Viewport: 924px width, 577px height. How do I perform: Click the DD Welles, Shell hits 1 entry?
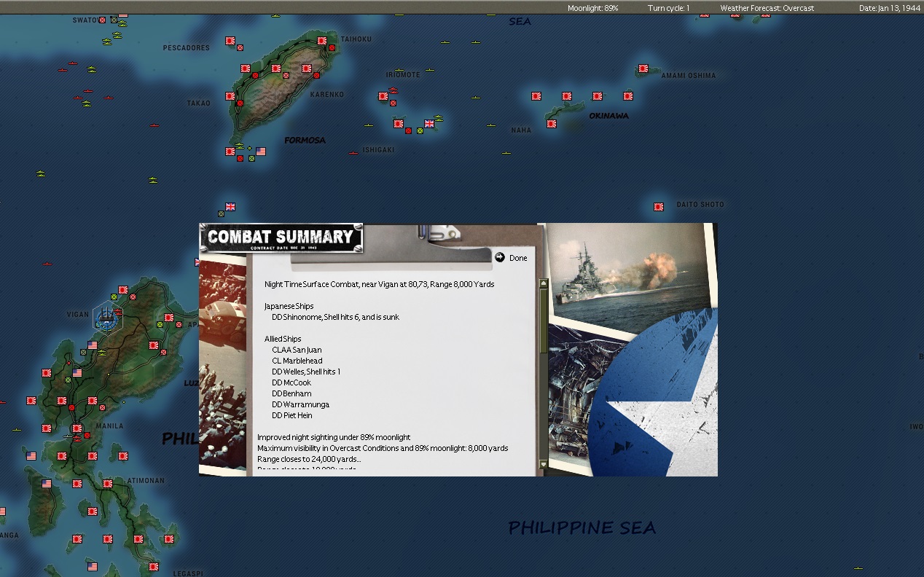click(306, 372)
